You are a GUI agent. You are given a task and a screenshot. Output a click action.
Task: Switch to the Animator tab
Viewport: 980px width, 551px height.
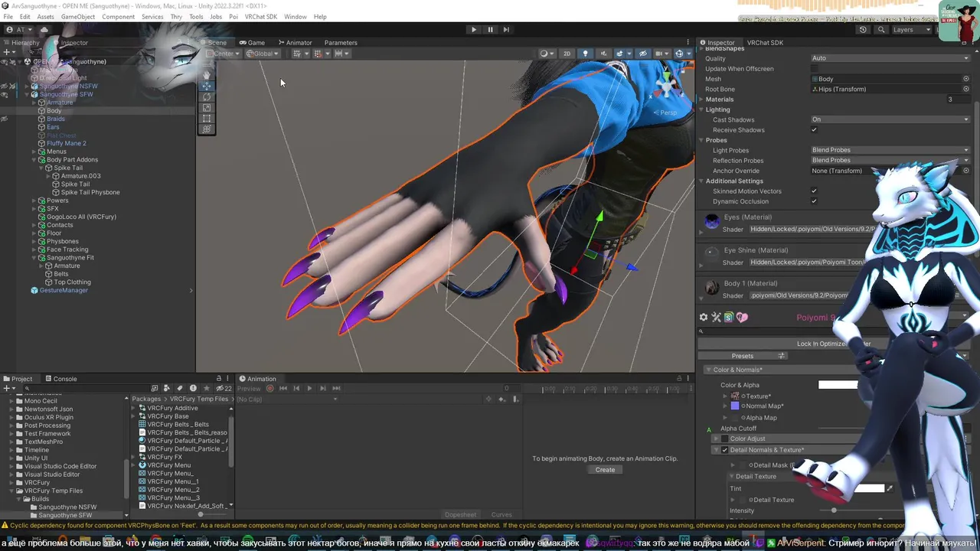click(x=295, y=43)
